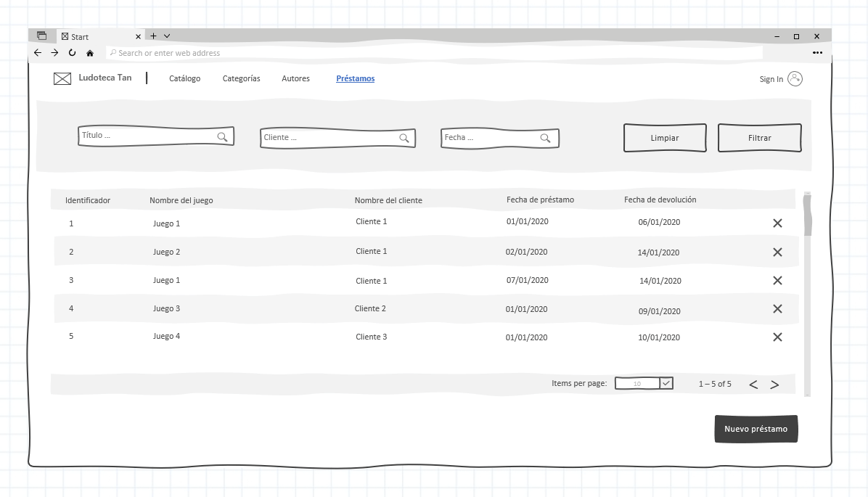Click the Nuevo préstamo button

756,429
